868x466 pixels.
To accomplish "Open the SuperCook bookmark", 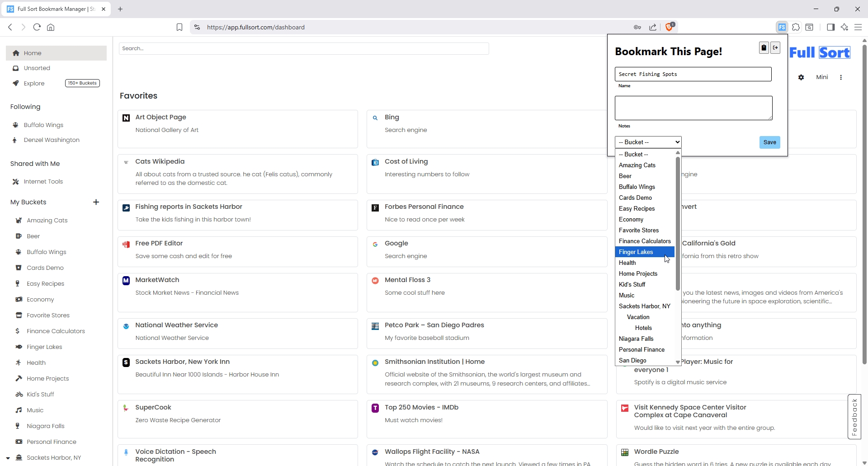I will tap(153, 407).
